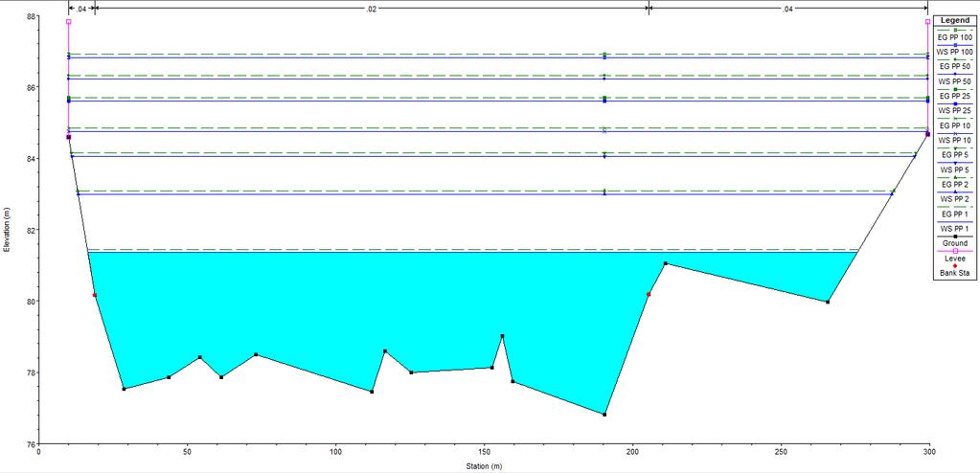
Task: Click station tick label 100
Action: [x=336, y=451]
